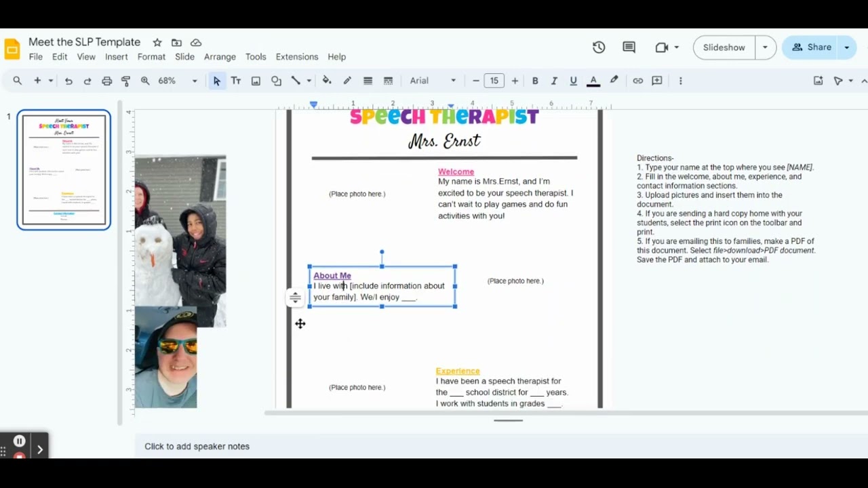Redo the last action
The image size is (868, 488).
coord(87,81)
